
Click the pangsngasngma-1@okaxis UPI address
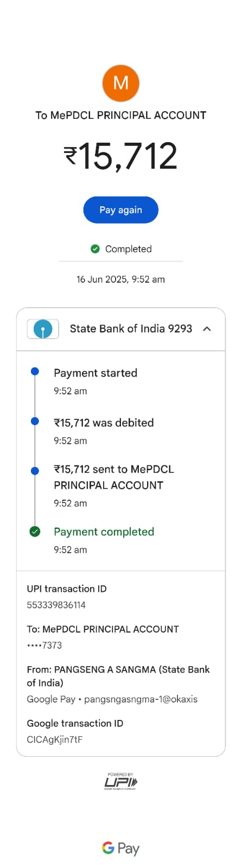[141, 699]
